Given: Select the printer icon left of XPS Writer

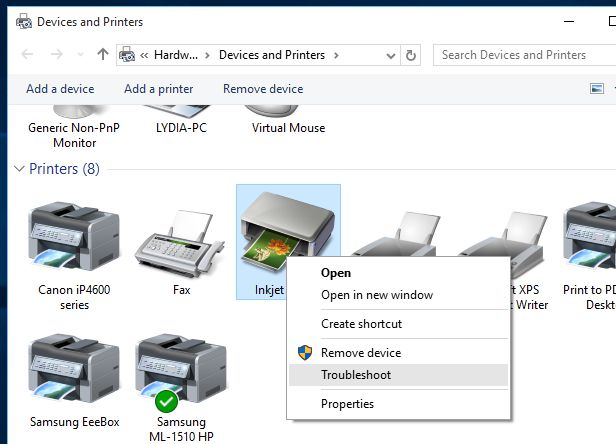Looking at the screenshot, I should point(397,234).
